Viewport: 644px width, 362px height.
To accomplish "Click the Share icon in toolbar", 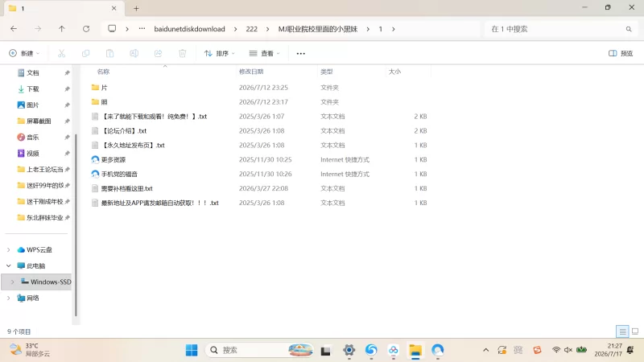I will [158, 53].
